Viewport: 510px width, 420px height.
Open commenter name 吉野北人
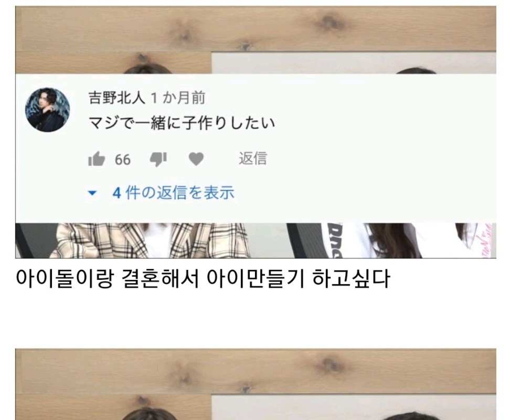(x=117, y=98)
